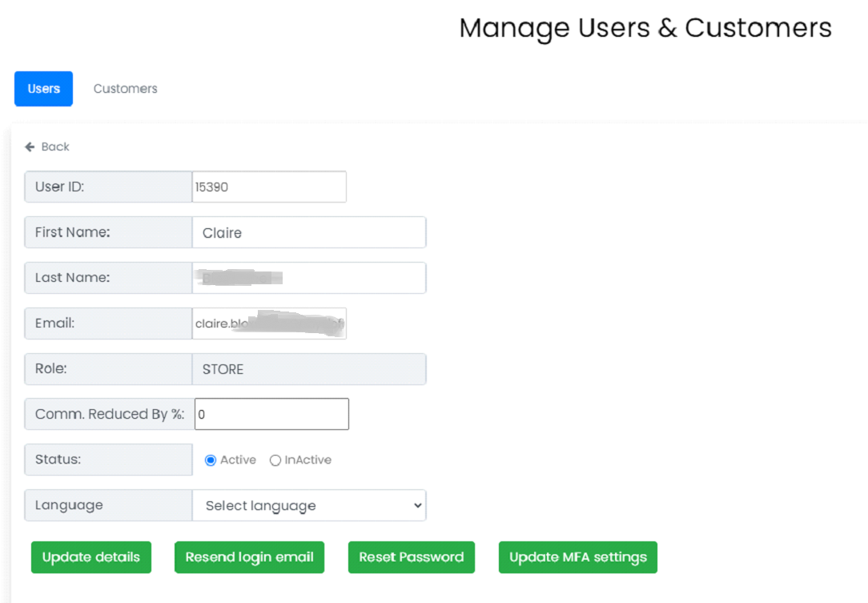Screen dimensions: 868x603
Task: Select the Email input field
Action: pos(269,324)
